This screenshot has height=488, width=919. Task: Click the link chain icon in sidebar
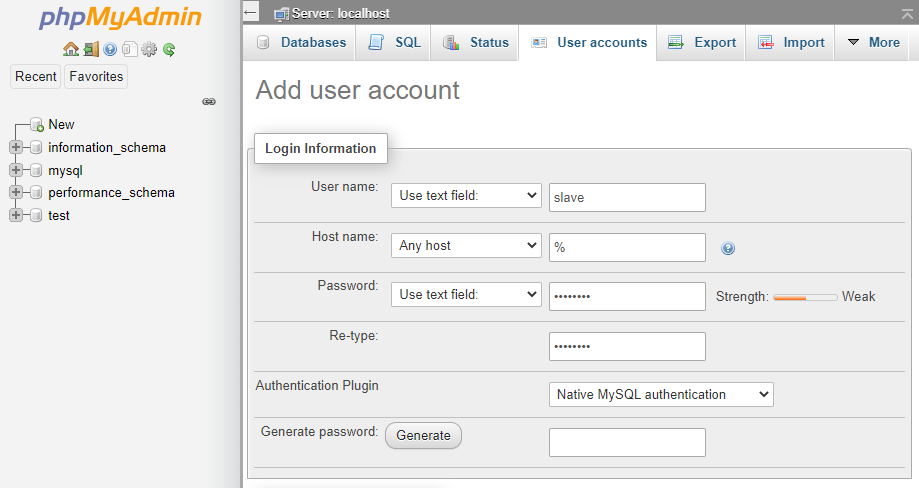209,101
